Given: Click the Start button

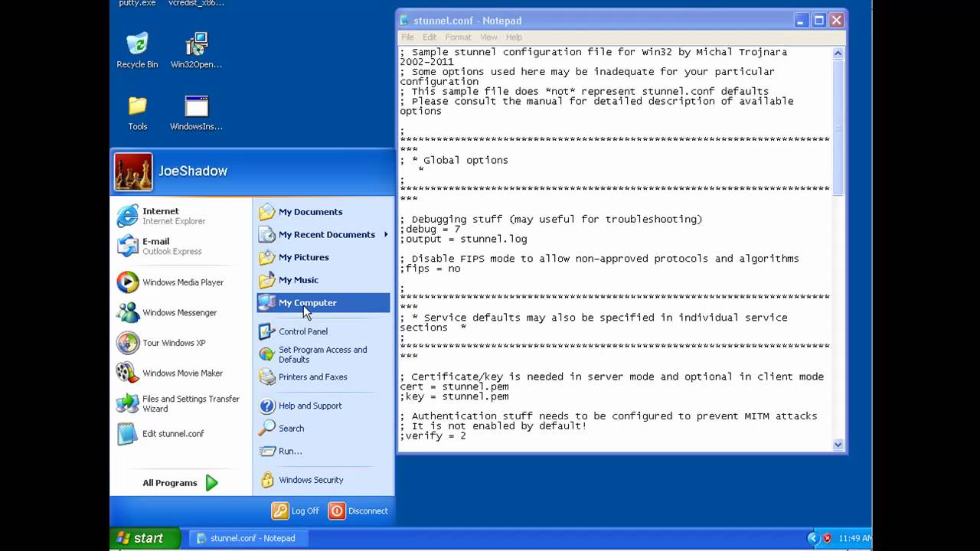Looking at the screenshot, I should (144, 538).
